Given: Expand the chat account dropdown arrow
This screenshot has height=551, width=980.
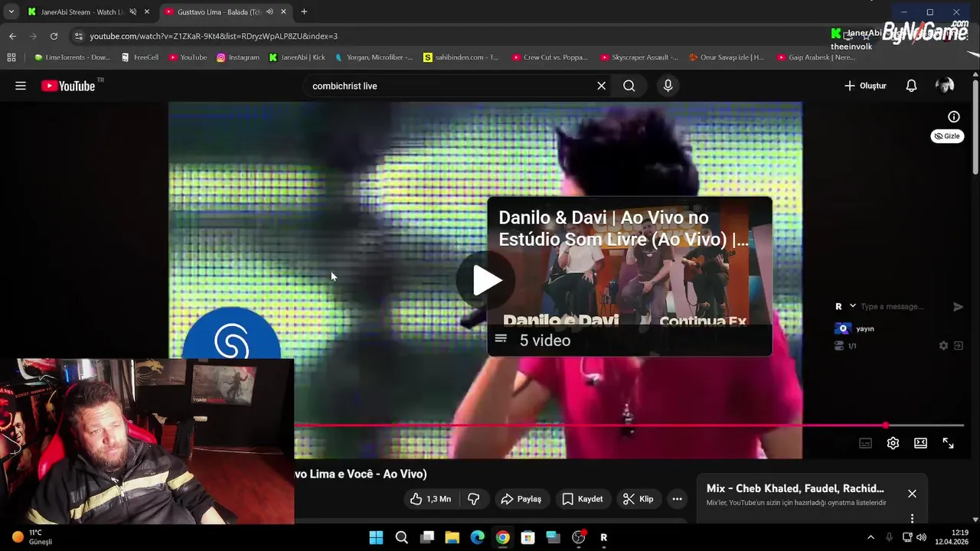Looking at the screenshot, I should pos(852,306).
